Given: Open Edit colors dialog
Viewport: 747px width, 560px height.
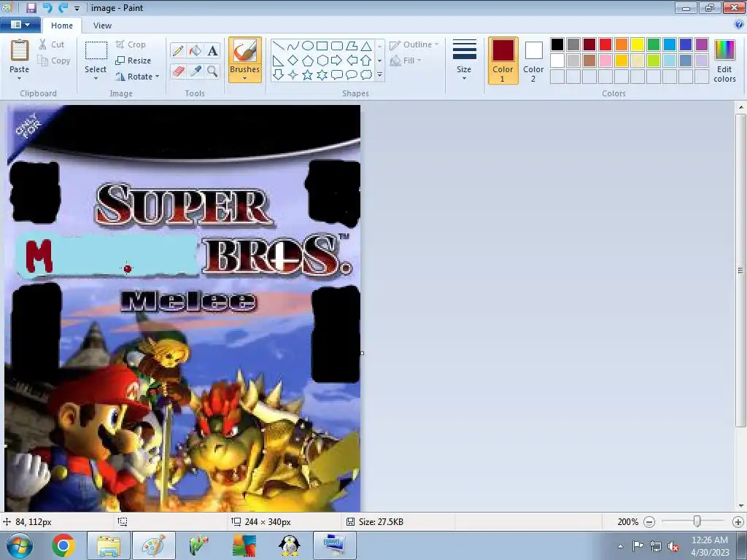Looking at the screenshot, I should point(724,61).
